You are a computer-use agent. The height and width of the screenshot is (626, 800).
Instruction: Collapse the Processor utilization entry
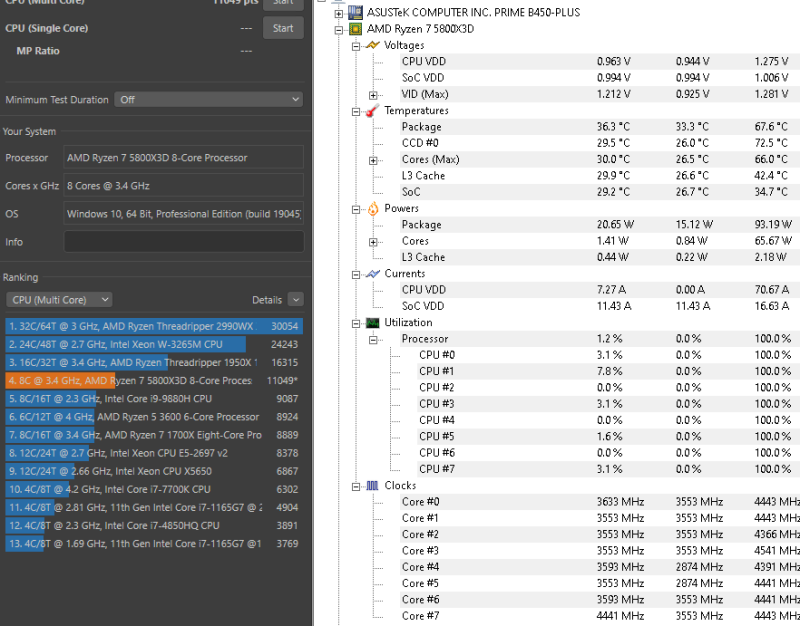click(373, 340)
